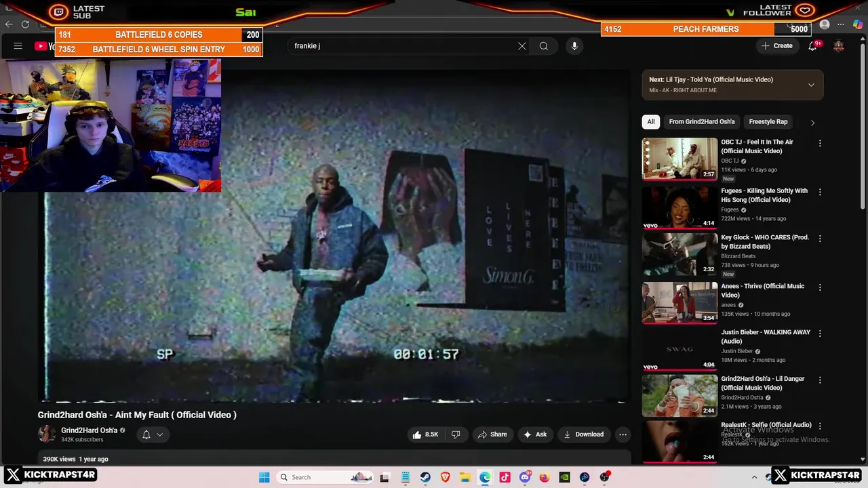
Task: Show hidden system tray icons
Action: [754, 477]
